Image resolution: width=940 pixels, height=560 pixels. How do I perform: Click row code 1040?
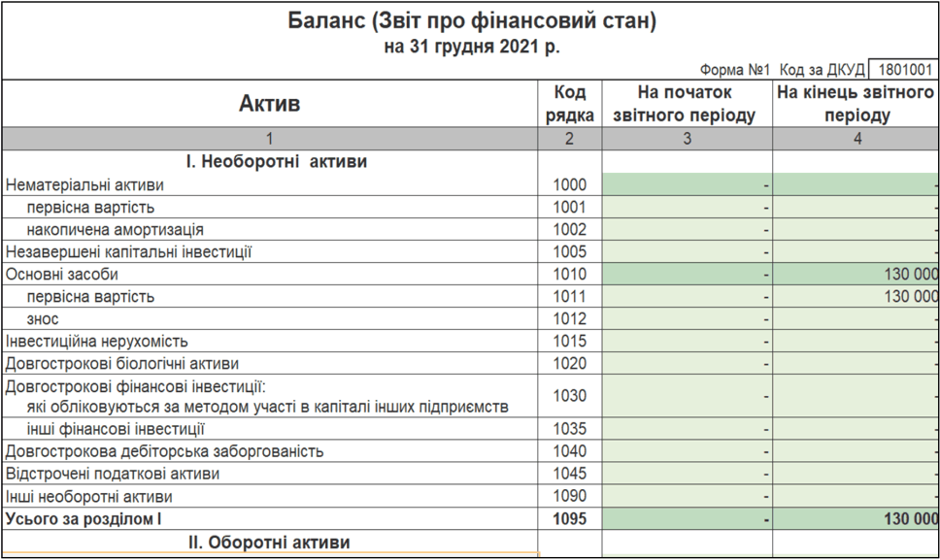569,451
